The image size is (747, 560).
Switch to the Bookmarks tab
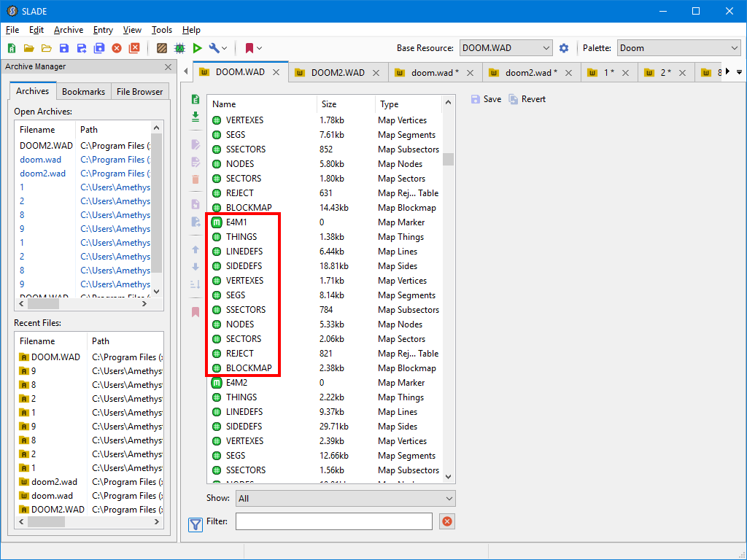point(83,91)
